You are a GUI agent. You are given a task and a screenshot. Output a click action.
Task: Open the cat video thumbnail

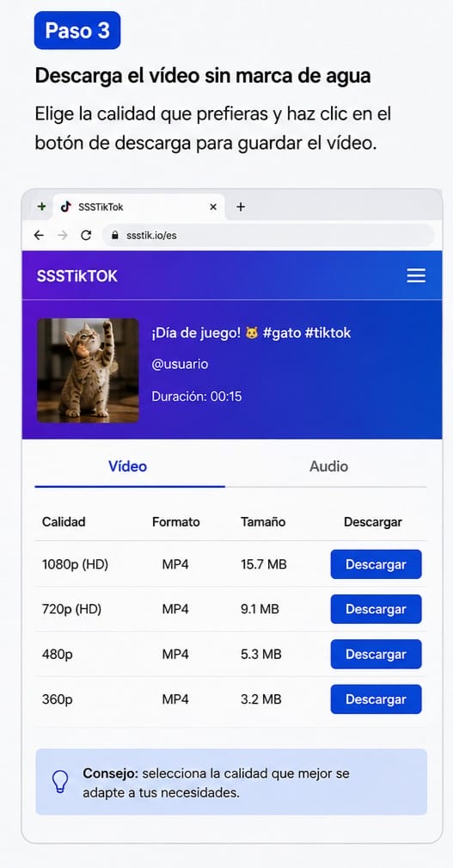(88, 370)
